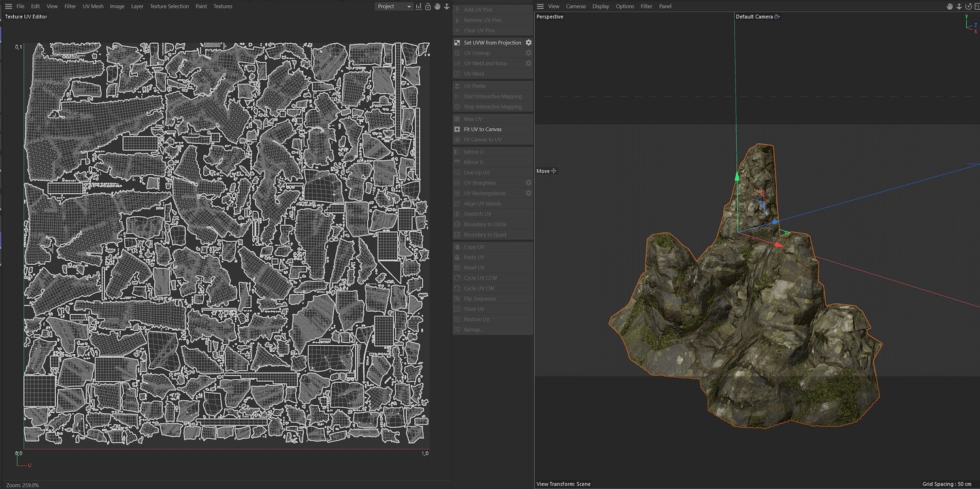Click the Clear UV Pins icon
Image resolution: width=980 pixels, height=489 pixels.
click(457, 31)
